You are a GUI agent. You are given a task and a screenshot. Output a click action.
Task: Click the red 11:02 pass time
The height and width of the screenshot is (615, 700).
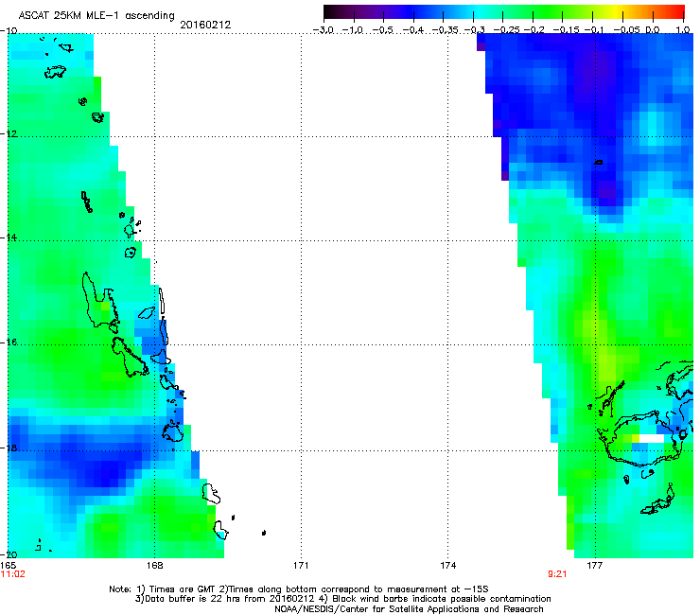click(13, 574)
